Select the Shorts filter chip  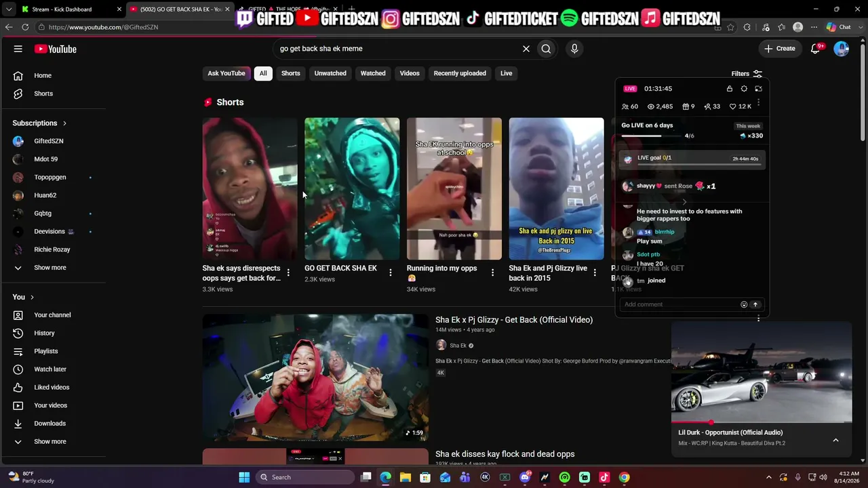291,73
